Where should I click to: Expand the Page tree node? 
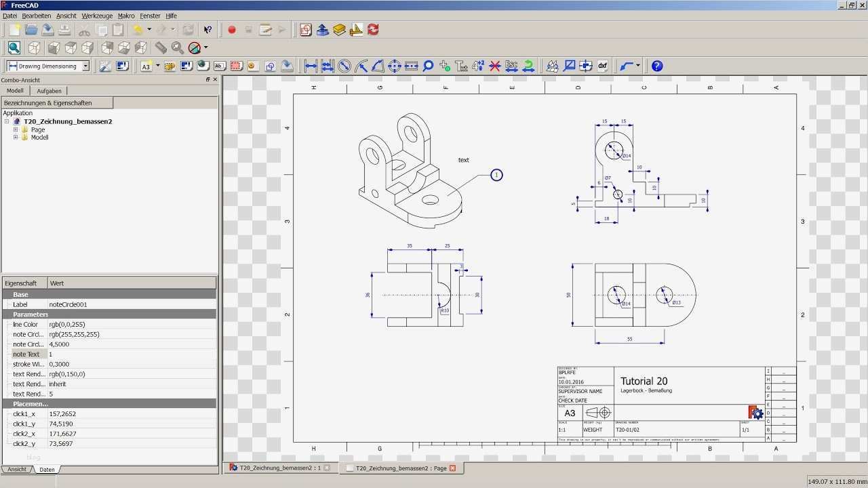click(x=16, y=129)
